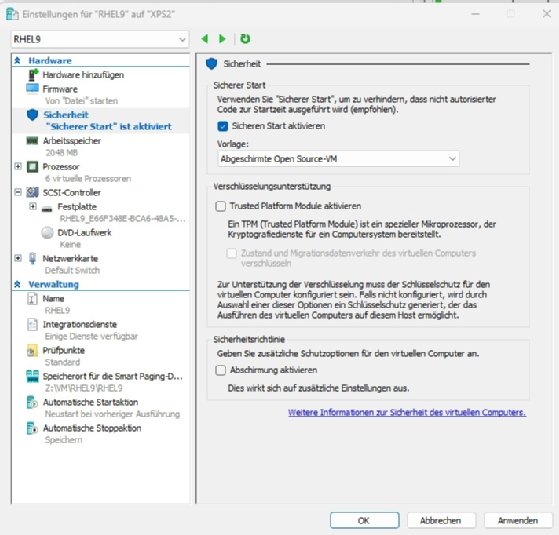Click the Integrationsdienste icon
Image resolution: width=559 pixels, height=535 pixels.
tap(32, 324)
